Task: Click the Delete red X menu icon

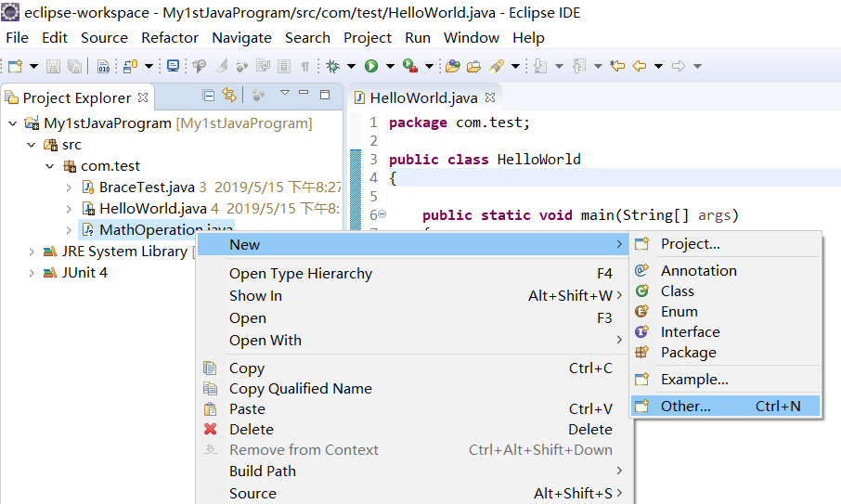Action: 210,429
